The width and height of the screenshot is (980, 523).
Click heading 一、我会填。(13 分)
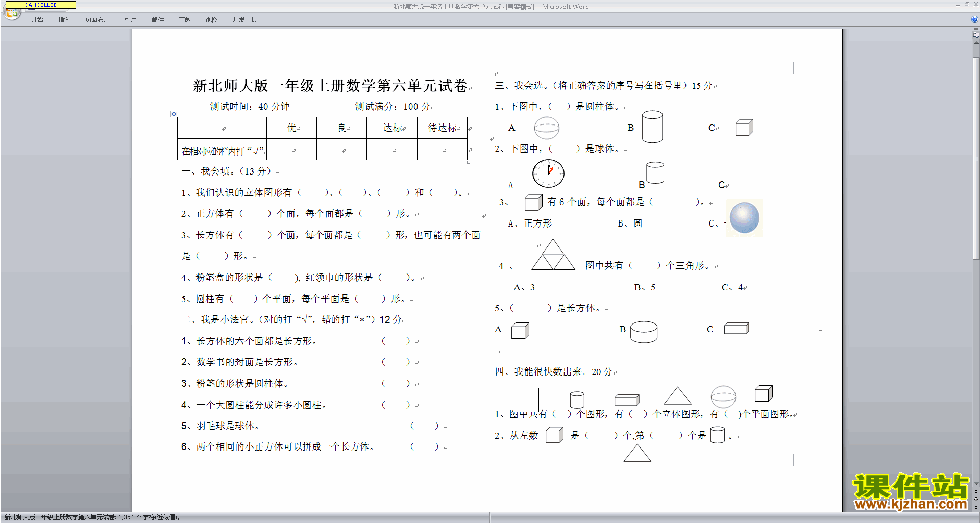click(x=227, y=171)
